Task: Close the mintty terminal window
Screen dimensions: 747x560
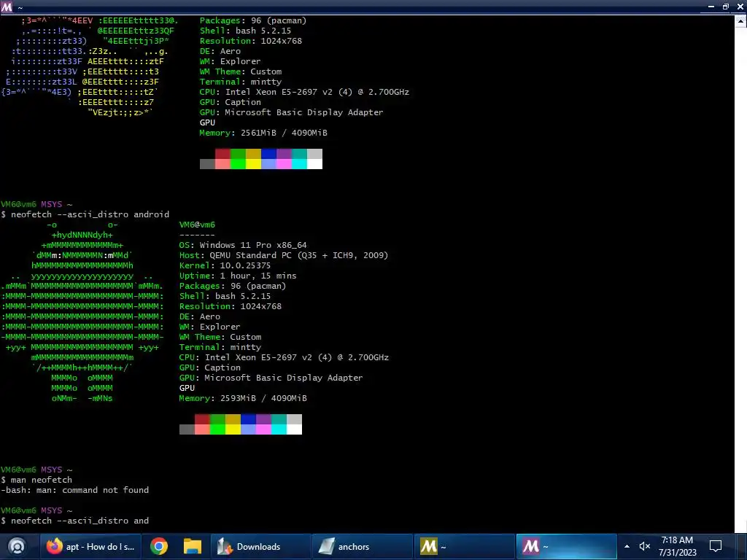Action: 740,7
